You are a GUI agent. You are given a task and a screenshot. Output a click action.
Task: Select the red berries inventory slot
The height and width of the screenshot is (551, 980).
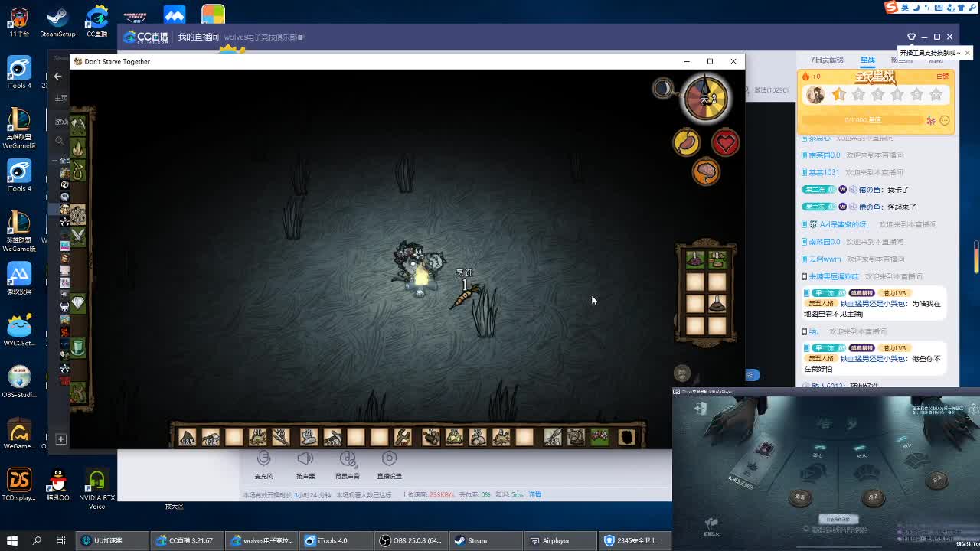pos(599,437)
